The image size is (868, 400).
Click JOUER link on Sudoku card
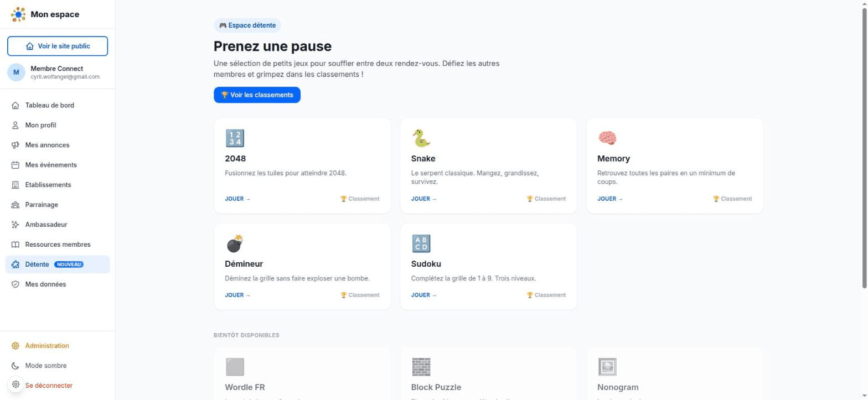pyautogui.click(x=423, y=295)
